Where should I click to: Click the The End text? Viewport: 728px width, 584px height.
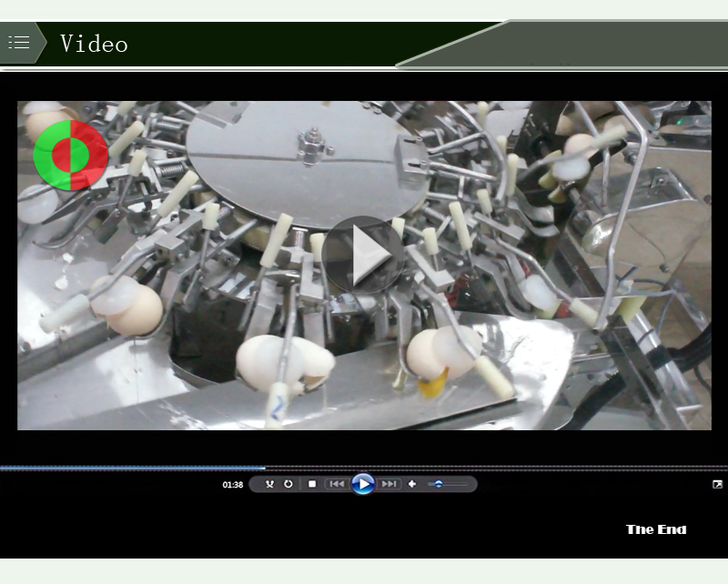click(x=656, y=529)
